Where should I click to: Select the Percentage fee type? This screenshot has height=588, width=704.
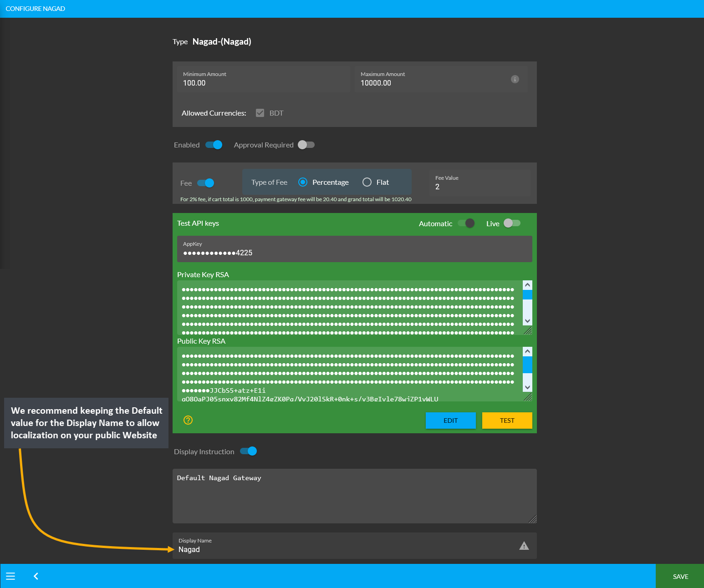[324, 182]
